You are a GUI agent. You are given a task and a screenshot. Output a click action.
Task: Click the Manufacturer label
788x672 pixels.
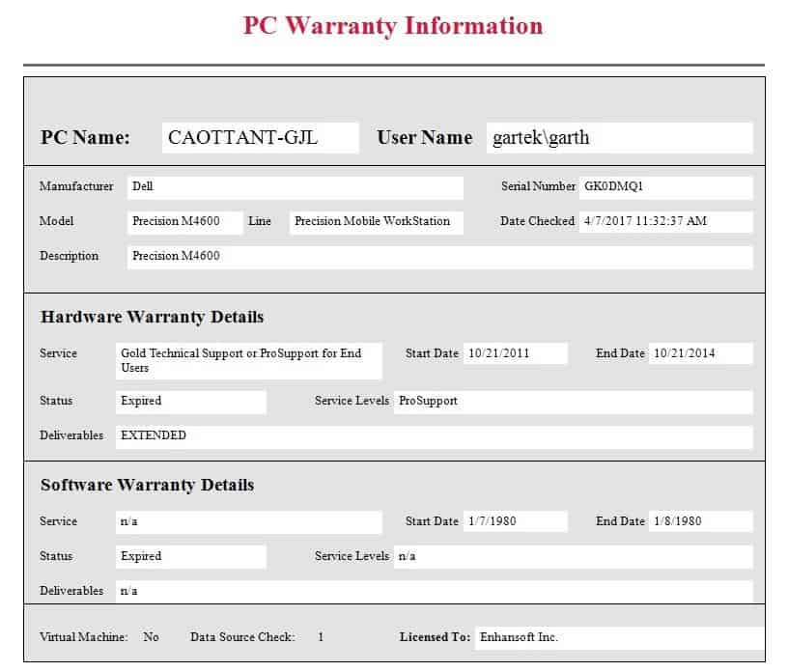point(76,186)
